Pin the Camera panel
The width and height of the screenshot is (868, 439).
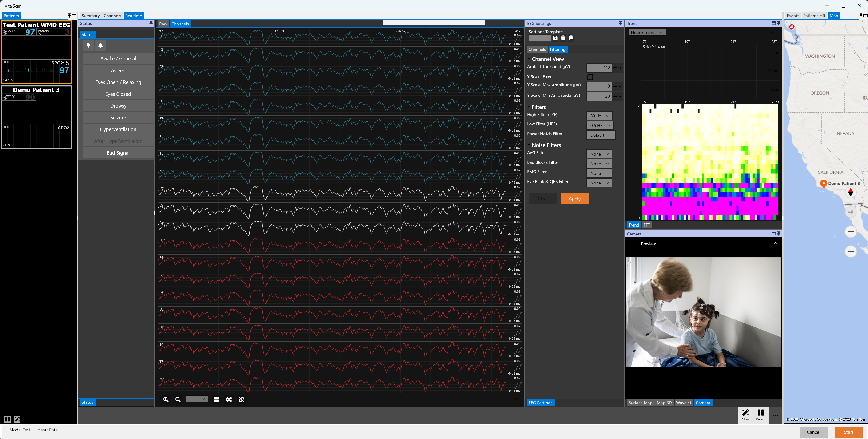pos(779,233)
